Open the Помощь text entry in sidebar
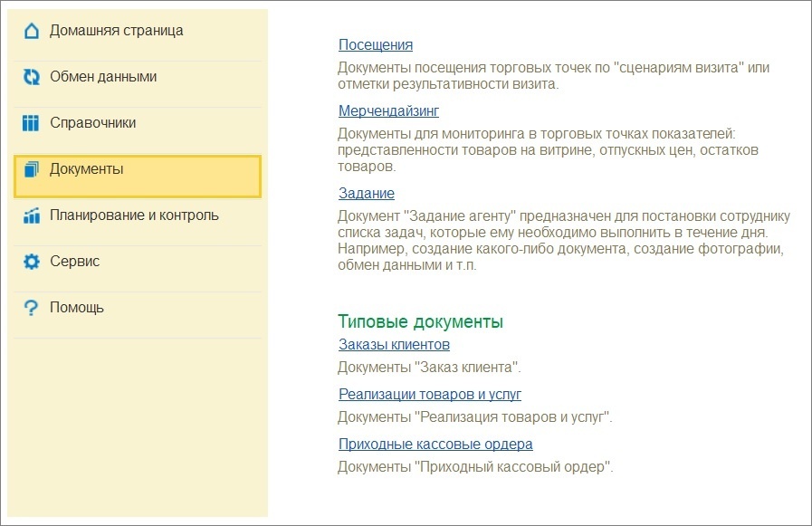812x526 pixels. click(x=77, y=308)
